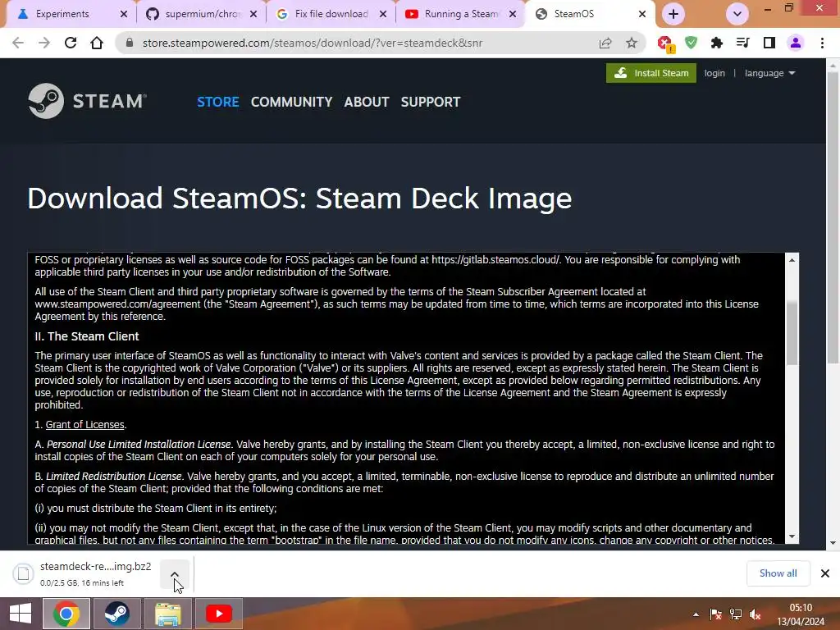Share this page via share icon

click(605, 43)
